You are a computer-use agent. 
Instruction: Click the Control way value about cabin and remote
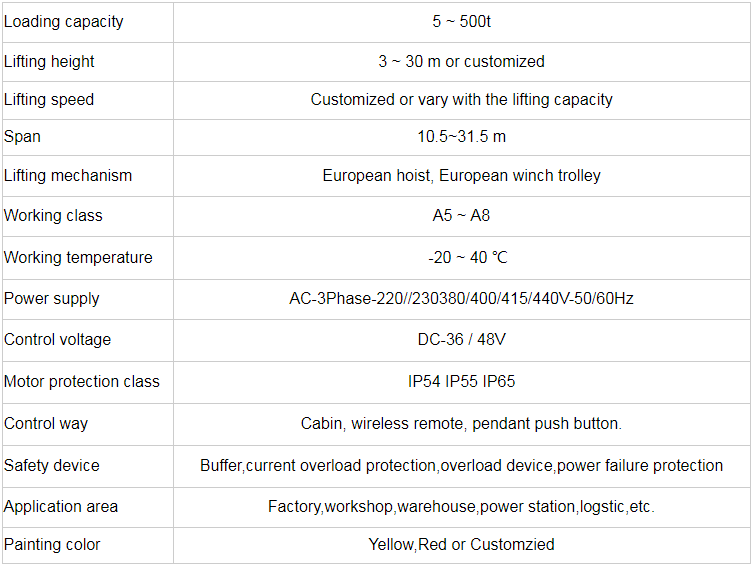[461, 424]
